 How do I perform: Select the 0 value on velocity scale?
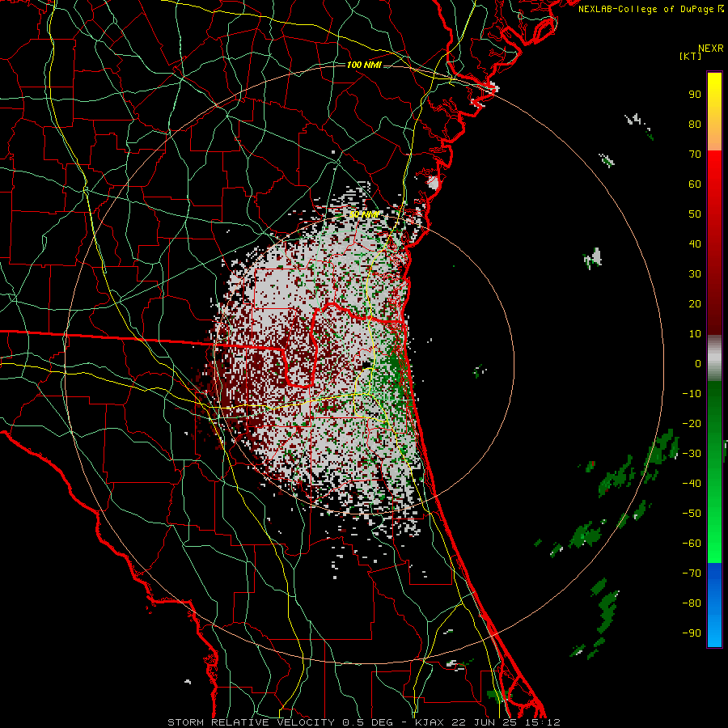pyautogui.click(x=698, y=364)
